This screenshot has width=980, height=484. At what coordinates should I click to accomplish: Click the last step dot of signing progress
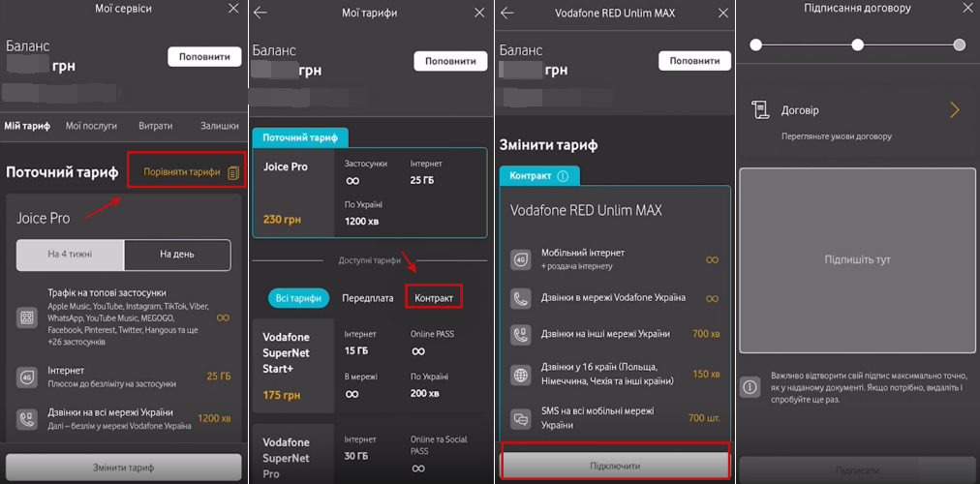(960, 45)
